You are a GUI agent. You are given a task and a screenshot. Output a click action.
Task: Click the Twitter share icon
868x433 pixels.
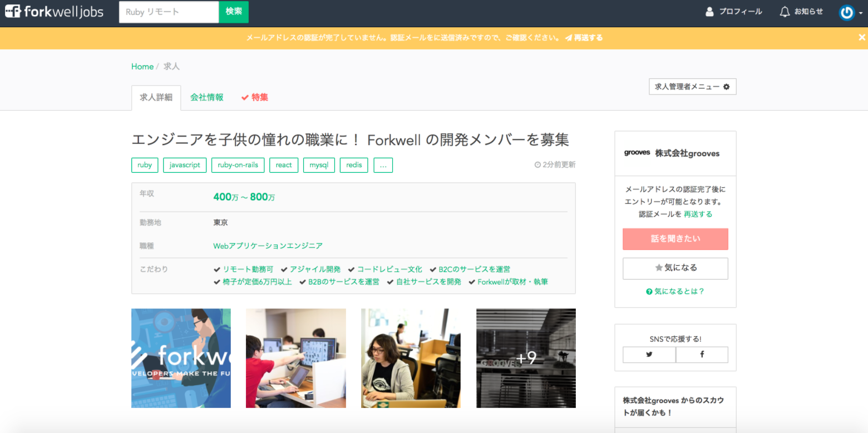(x=649, y=355)
